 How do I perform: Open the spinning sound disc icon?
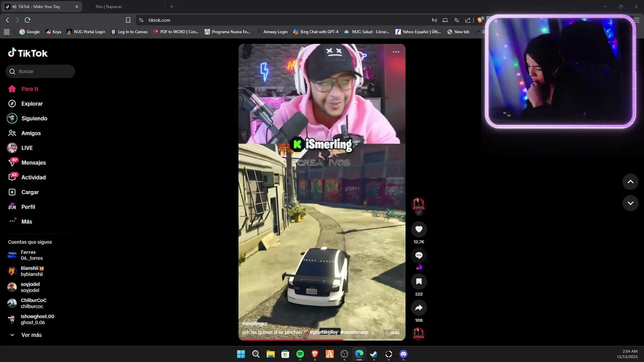419,333
